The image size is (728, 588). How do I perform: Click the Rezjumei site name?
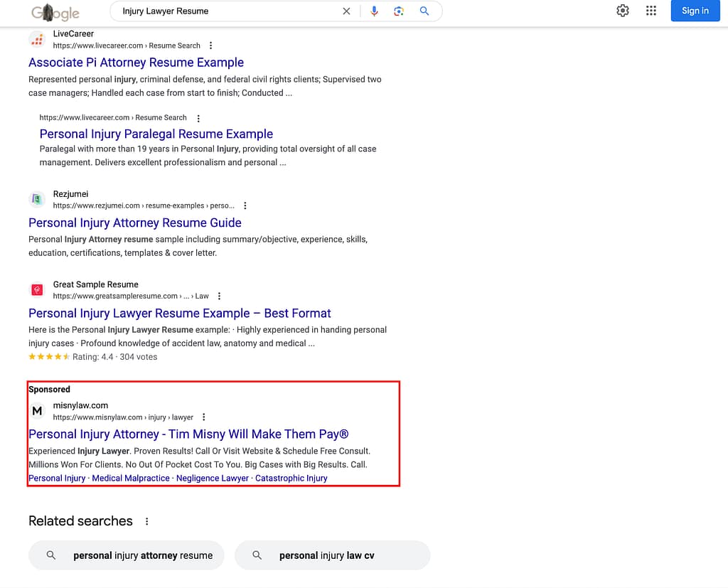(70, 194)
